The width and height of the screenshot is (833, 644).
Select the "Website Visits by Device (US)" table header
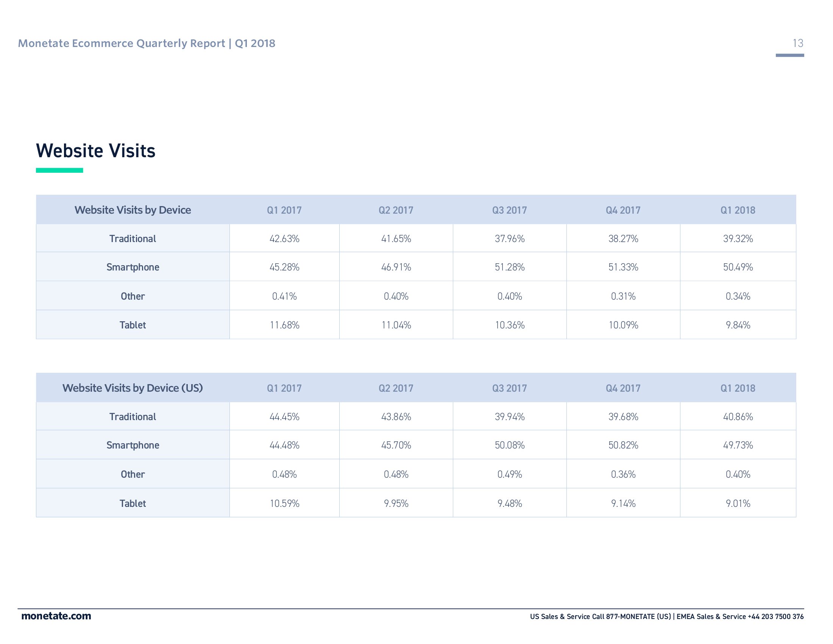(x=133, y=388)
